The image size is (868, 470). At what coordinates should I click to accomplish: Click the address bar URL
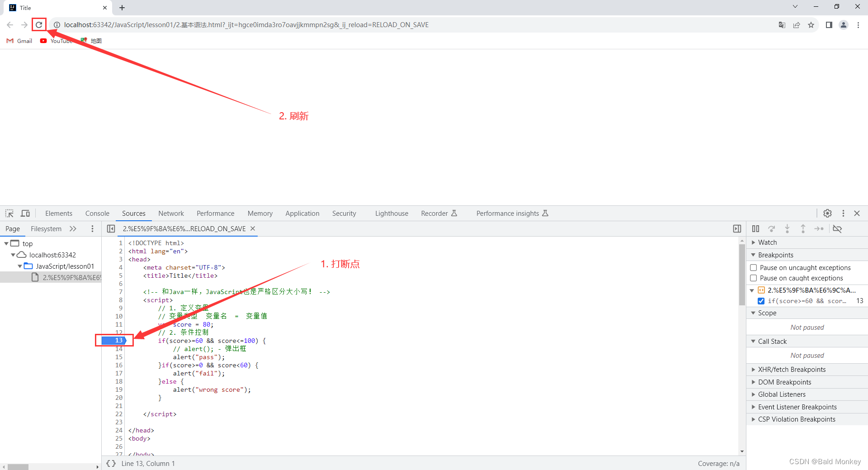tap(246, 25)
